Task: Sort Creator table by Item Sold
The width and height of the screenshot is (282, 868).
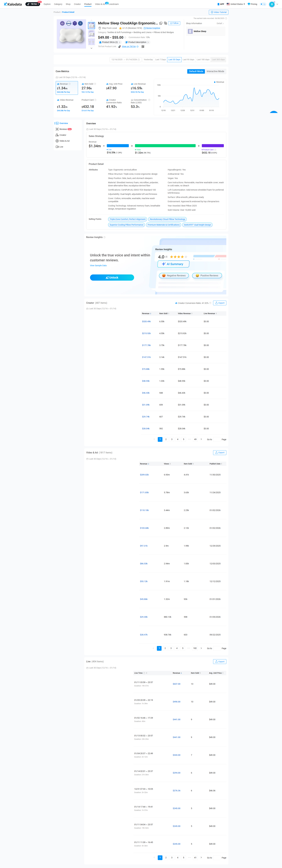Action: pos(164,314)
